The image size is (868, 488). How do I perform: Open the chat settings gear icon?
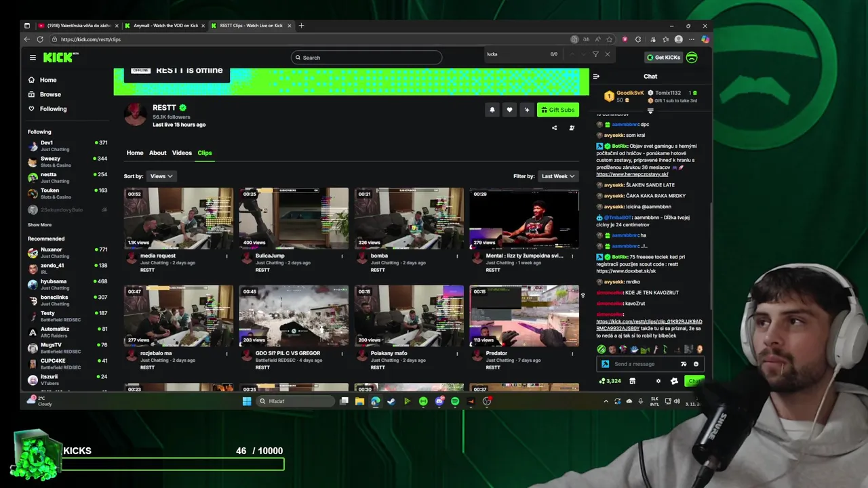click(658, 381)
